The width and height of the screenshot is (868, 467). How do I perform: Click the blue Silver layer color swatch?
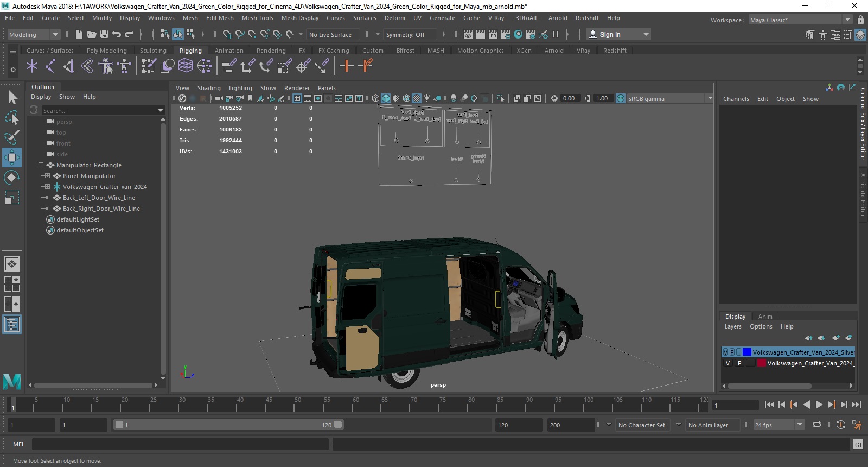click(747, 352)
